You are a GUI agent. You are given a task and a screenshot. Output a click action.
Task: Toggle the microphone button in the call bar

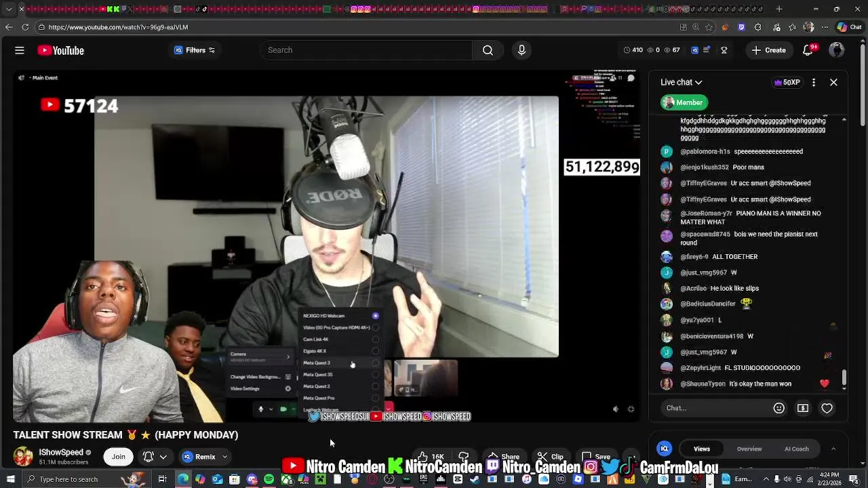tap(261, 409)
